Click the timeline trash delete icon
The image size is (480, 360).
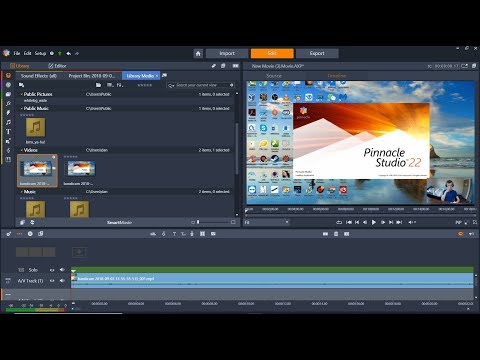tap(336, 234)
